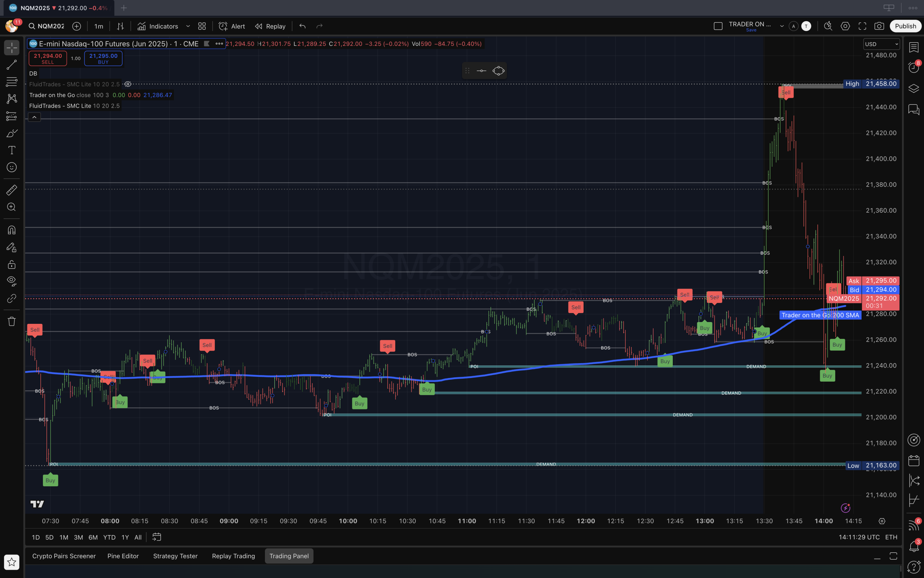Open the help center question icon
This screenshot has width=924, height=578.
(914, 567)
